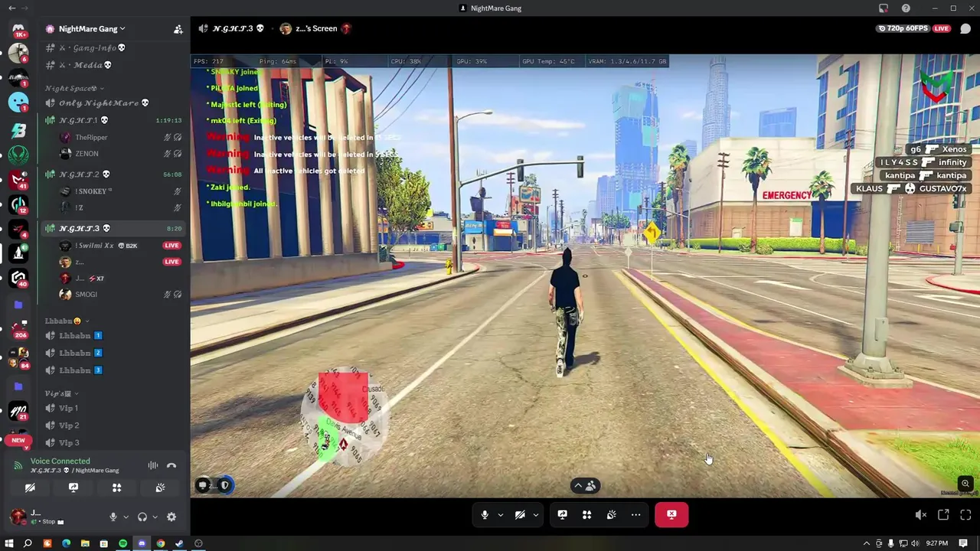Toggle camera in the stream control bar
Screen dimensions: 980x551
520,515
